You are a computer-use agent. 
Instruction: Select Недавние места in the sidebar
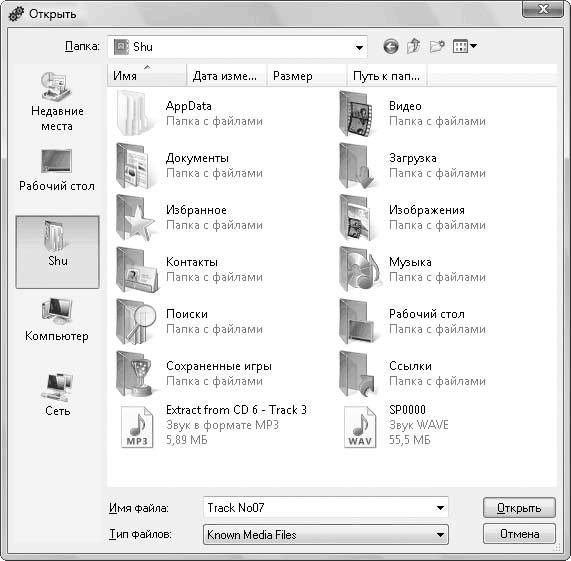(x=57, y=102)
